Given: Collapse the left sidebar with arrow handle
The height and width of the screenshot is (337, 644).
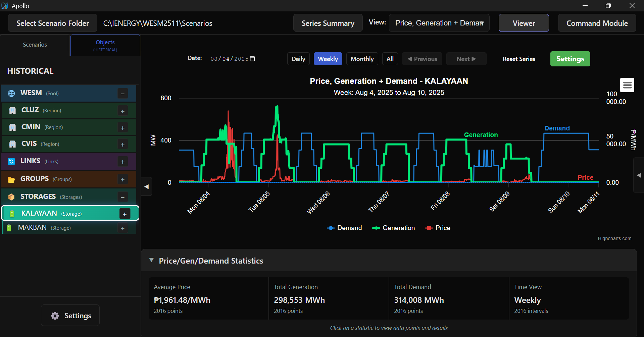Looking at the screenshot, I should (x=147, y=187).
